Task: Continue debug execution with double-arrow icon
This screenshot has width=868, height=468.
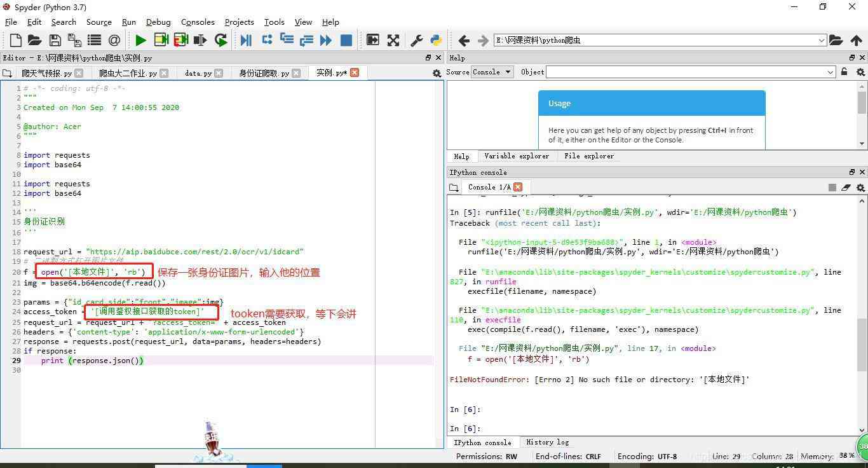Action: tap(326, 40)
